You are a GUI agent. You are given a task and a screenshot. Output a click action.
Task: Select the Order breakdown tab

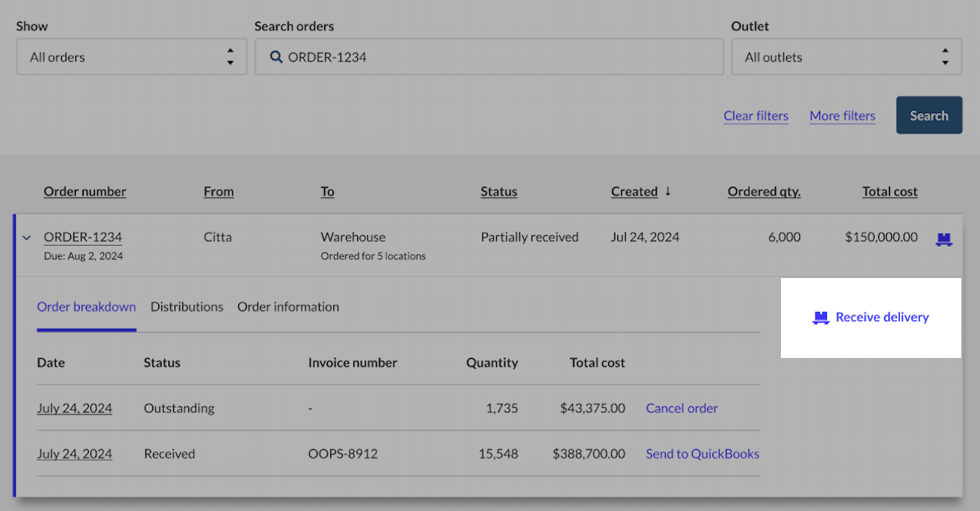(87, 307)
